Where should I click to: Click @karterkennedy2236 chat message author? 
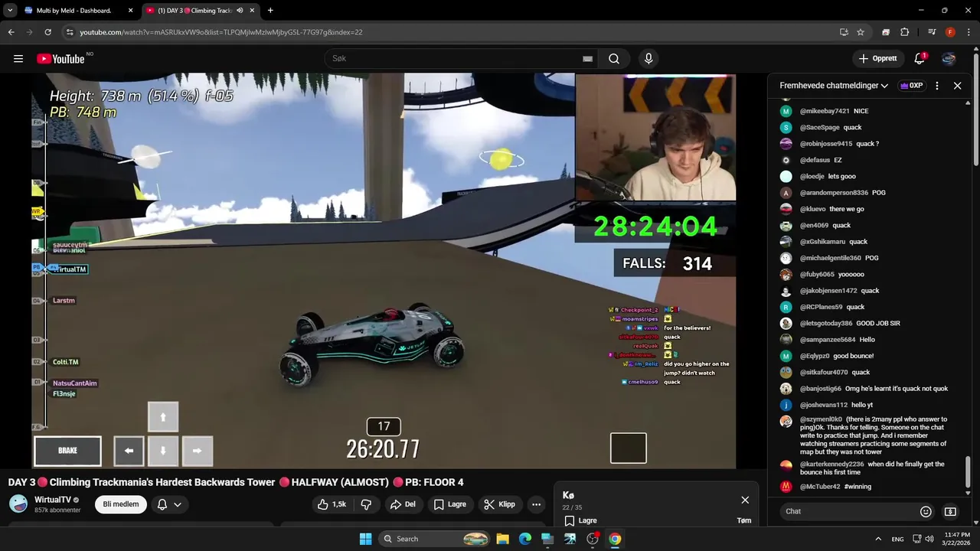pyautogui.click(x=831, y=464)
